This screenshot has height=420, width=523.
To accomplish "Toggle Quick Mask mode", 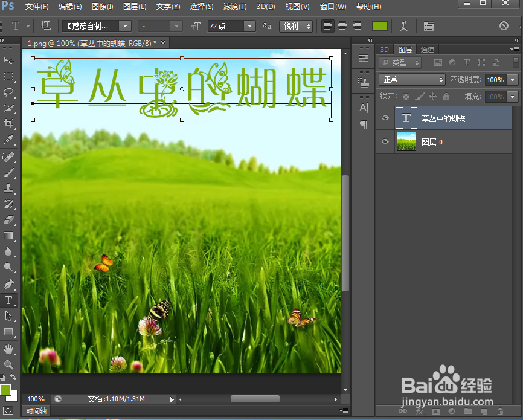I will tap(8, 411).
